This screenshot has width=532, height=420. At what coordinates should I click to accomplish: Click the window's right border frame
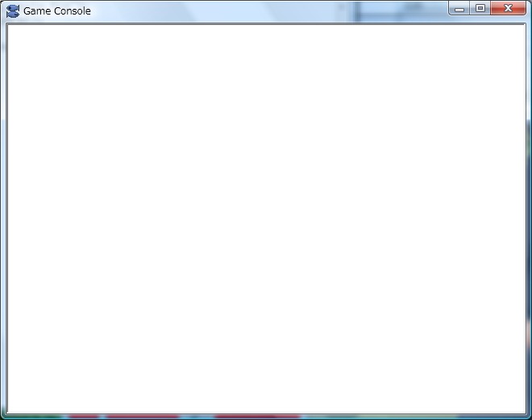[529, 218]
